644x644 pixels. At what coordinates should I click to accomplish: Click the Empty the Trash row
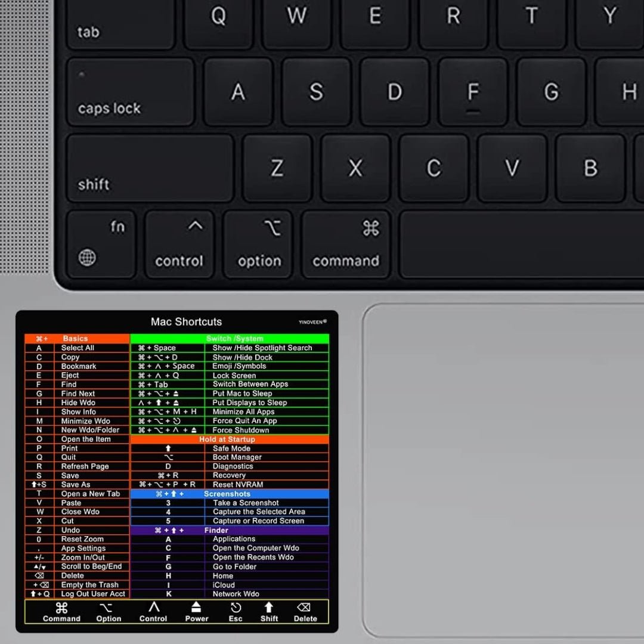[89, 585]
